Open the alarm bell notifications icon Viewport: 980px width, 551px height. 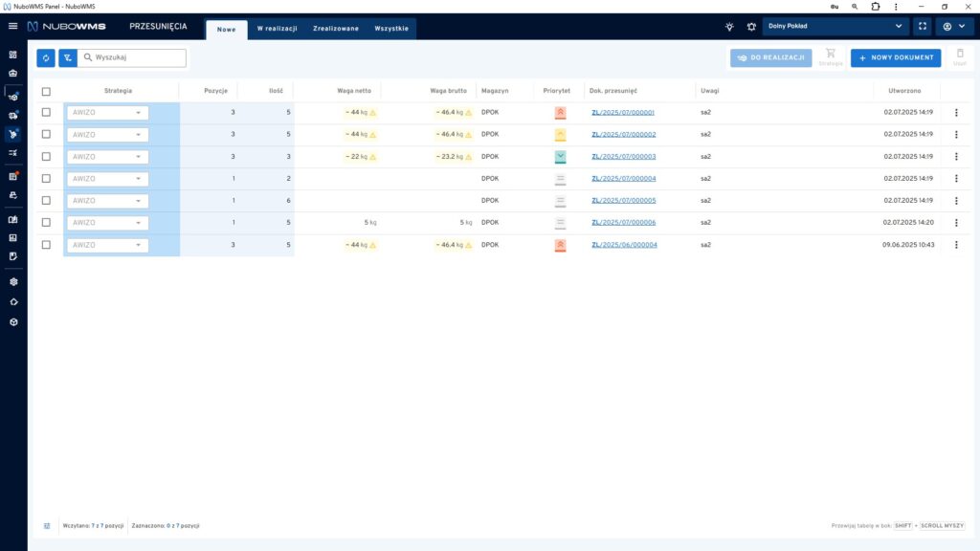[x=751, y=27]
